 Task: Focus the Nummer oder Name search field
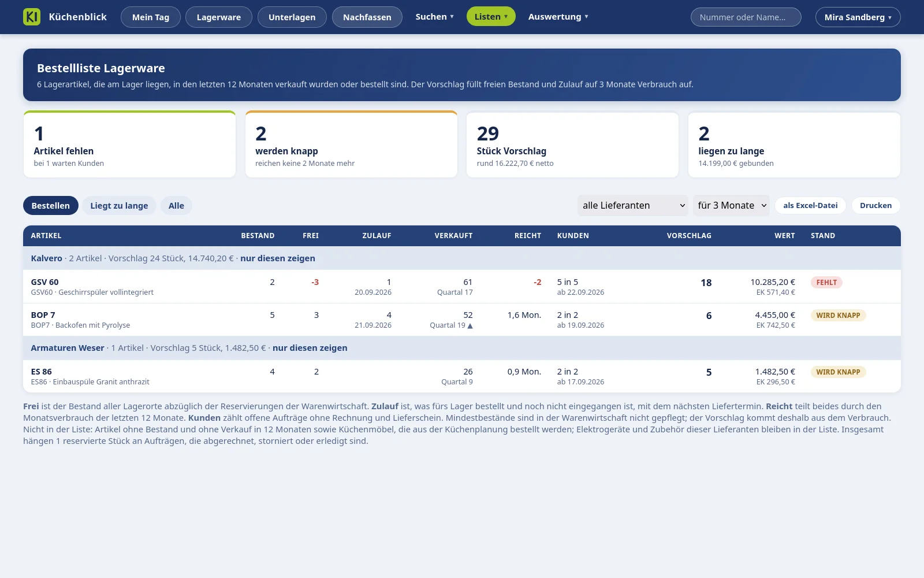point(746,17)
